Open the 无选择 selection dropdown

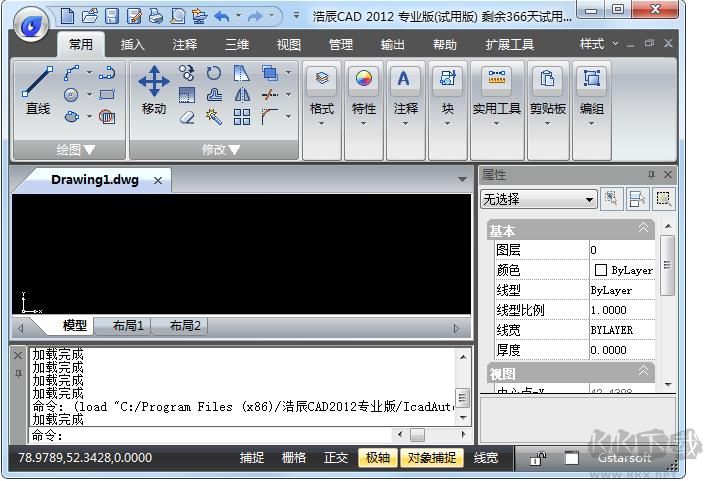point(538,200)
